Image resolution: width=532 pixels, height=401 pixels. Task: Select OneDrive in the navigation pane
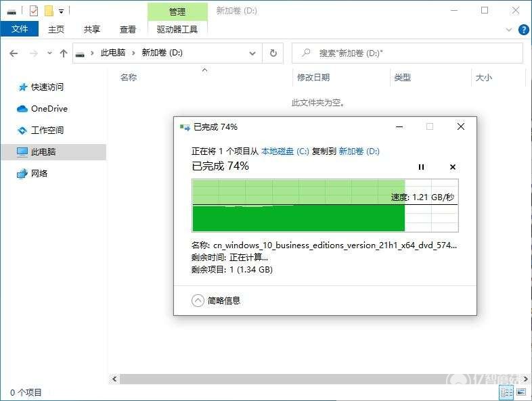click(x=49, y=109)
